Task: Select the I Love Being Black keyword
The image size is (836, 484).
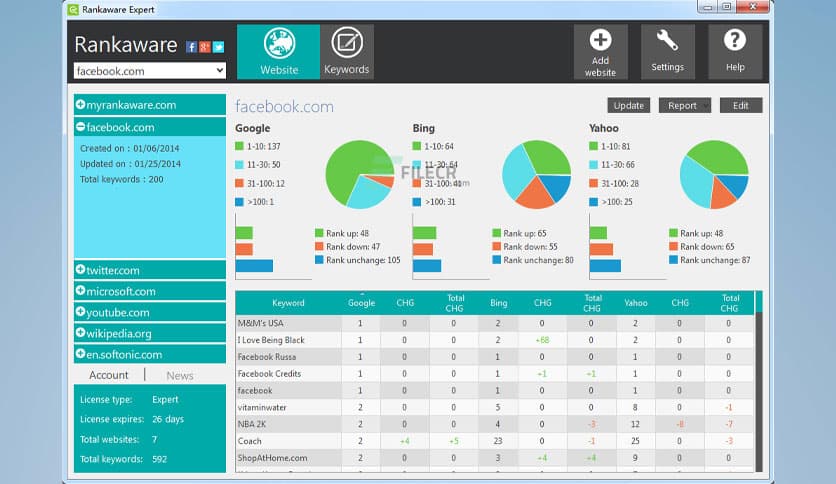Action: [271, 340]
